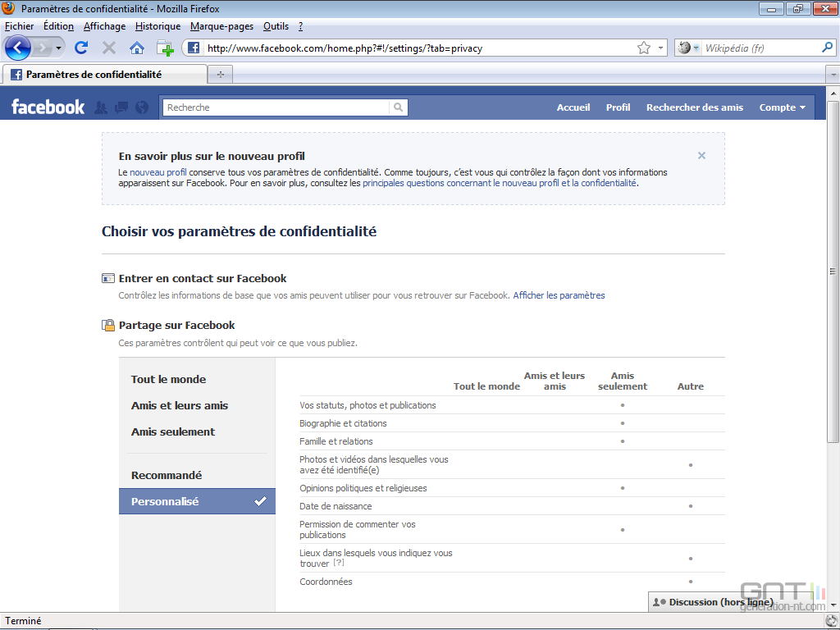Open the Affichage menu

tap(104, 26)
